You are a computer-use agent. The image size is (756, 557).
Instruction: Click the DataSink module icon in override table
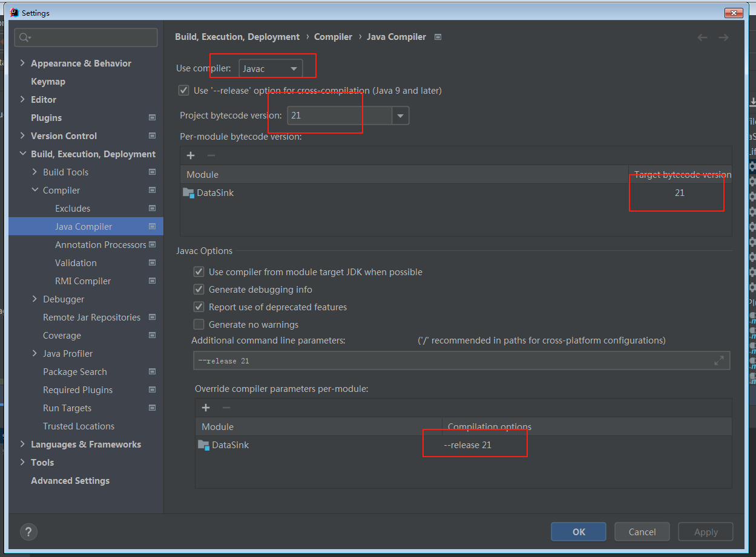click(x=203, y=445)
